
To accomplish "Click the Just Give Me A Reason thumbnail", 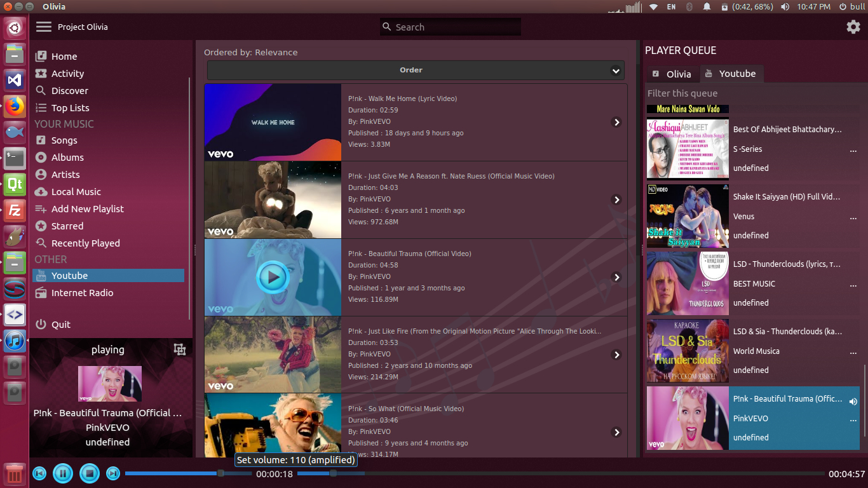I will pos(273,200).
